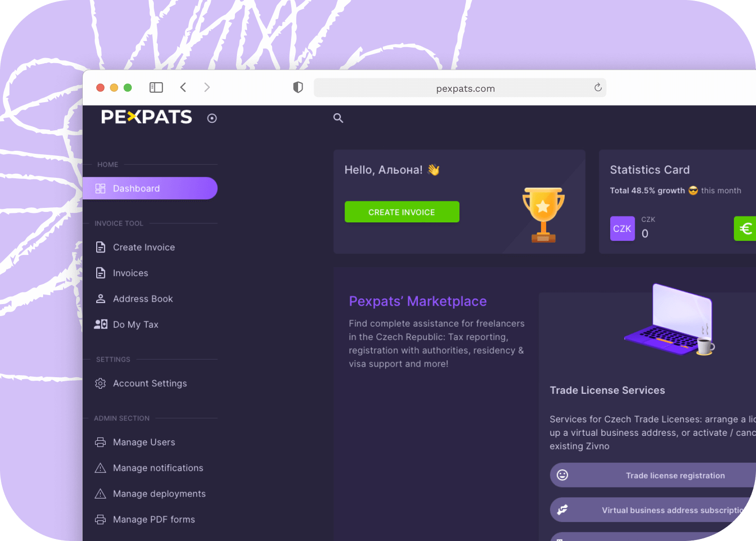The image size is (756, 541).
Task: Open Manage PDF forms in admin section
Action: click(150, 519)
